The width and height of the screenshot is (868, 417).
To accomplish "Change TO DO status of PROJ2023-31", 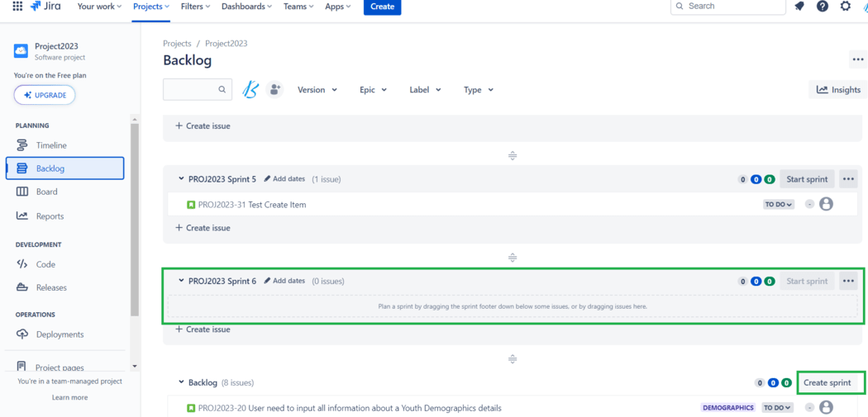I will pos(779,204).
